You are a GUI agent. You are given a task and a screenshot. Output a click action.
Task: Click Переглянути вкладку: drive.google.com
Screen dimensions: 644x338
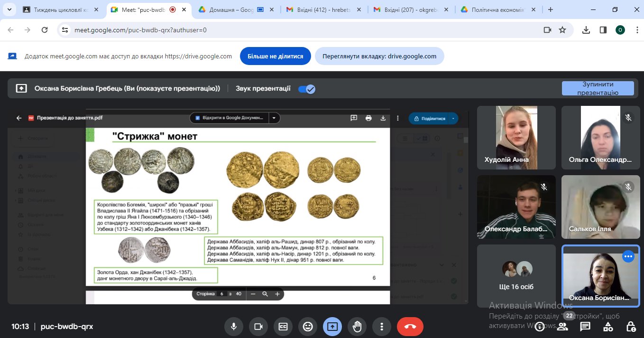click(x=379, y=56)
